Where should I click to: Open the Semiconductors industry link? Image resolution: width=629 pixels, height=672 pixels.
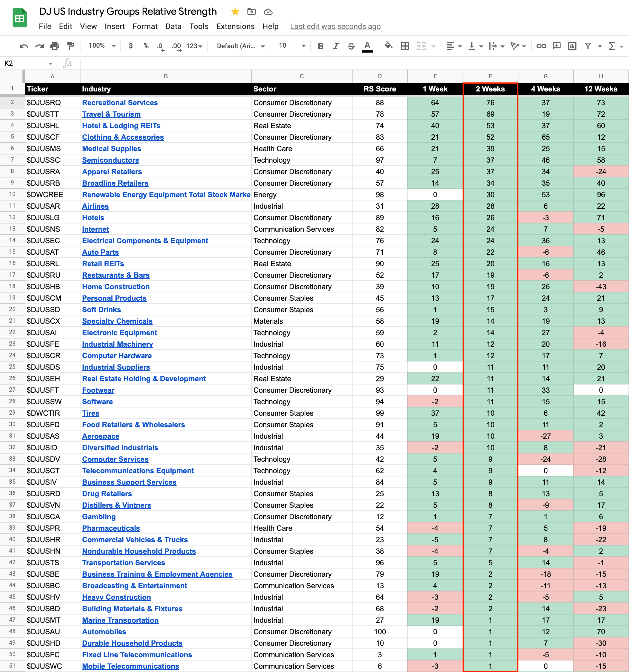coord(111,160)
